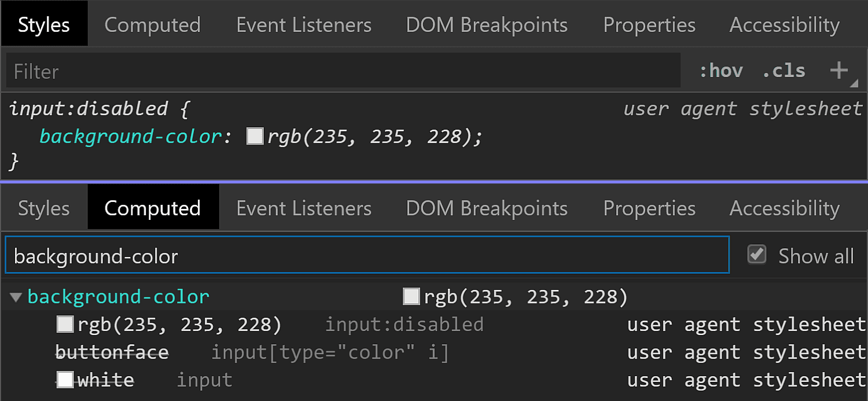Select the Styles tab in the bottom panel

44,208
